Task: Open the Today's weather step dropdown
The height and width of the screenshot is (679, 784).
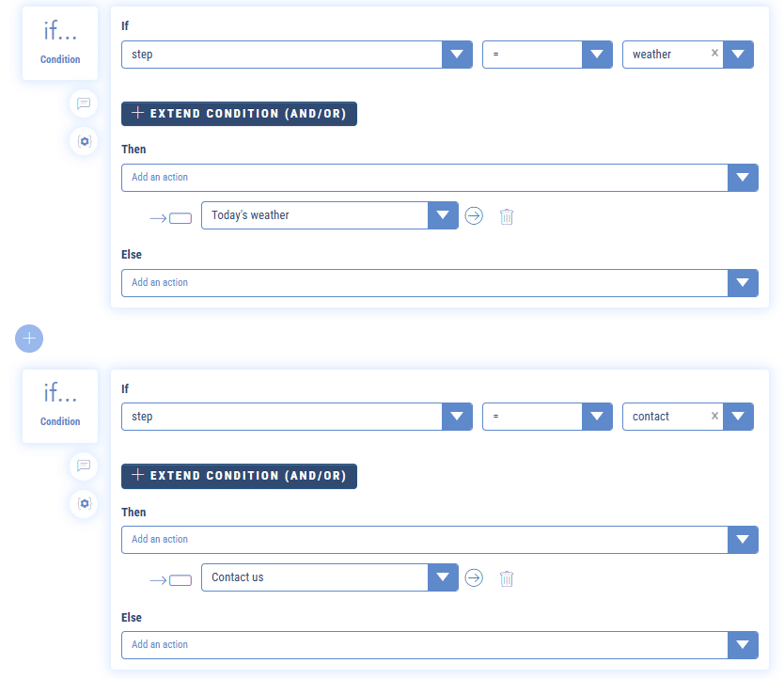Action: [443, 215]
